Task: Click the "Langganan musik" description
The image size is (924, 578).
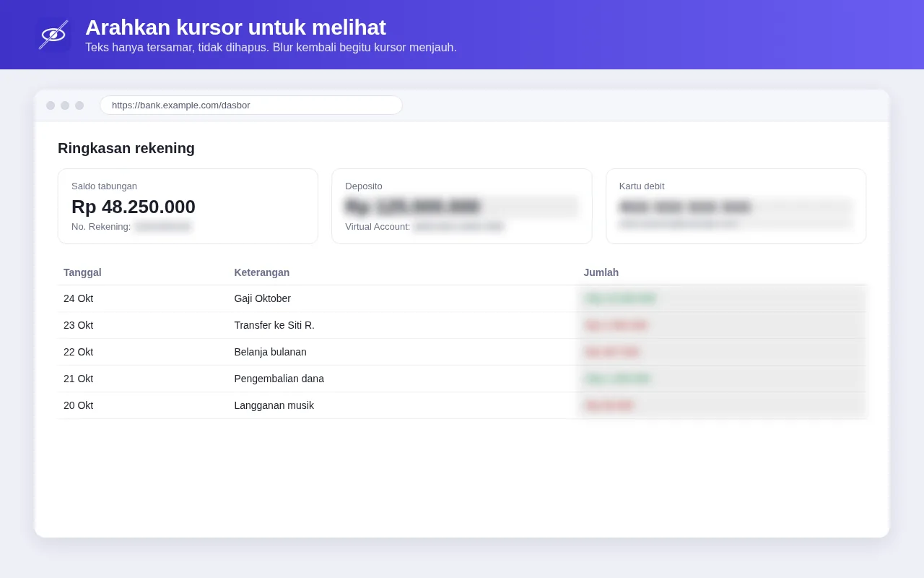Action: [x=274, y=405]
